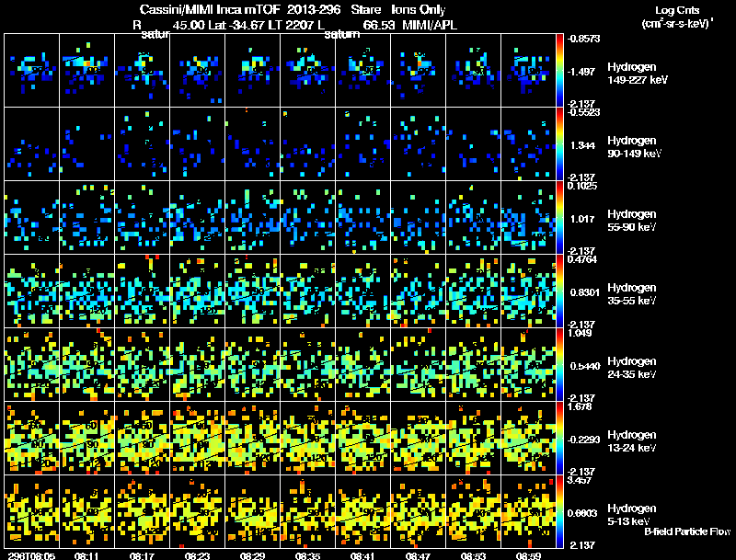The width and height of the screenshot is (736, 560).
Task: Open the 5-13 keV image panel at 08:17
Action: [143, 512]
